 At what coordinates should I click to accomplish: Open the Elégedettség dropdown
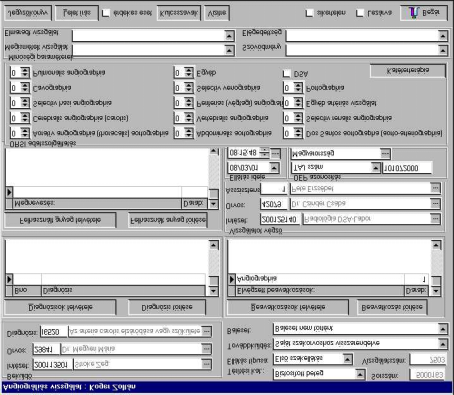pos(443,35)
